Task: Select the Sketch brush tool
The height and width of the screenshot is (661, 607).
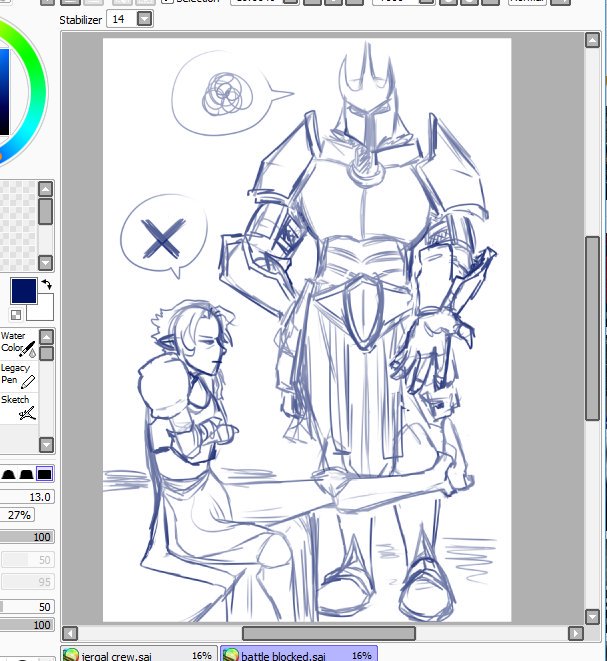Action: tap(19, 407)
